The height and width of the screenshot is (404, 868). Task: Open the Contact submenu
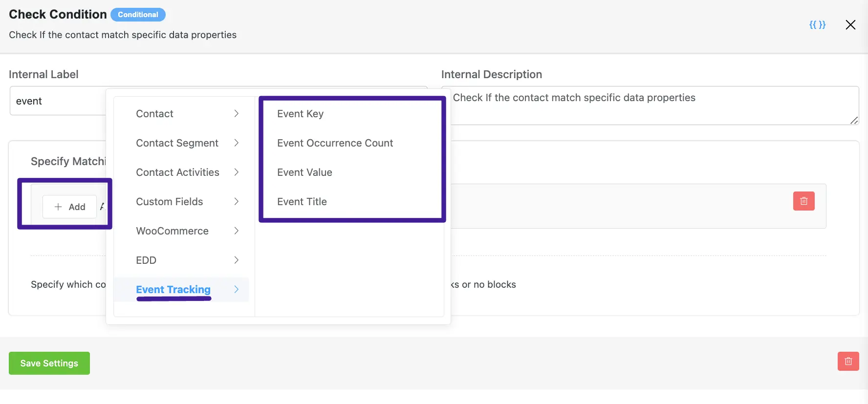click(181, 113)
